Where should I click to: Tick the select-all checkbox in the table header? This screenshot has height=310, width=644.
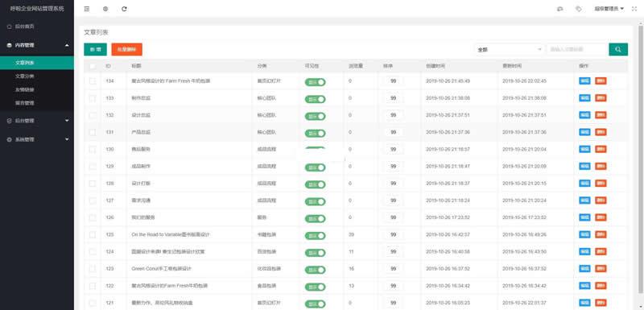coord(93,66)
